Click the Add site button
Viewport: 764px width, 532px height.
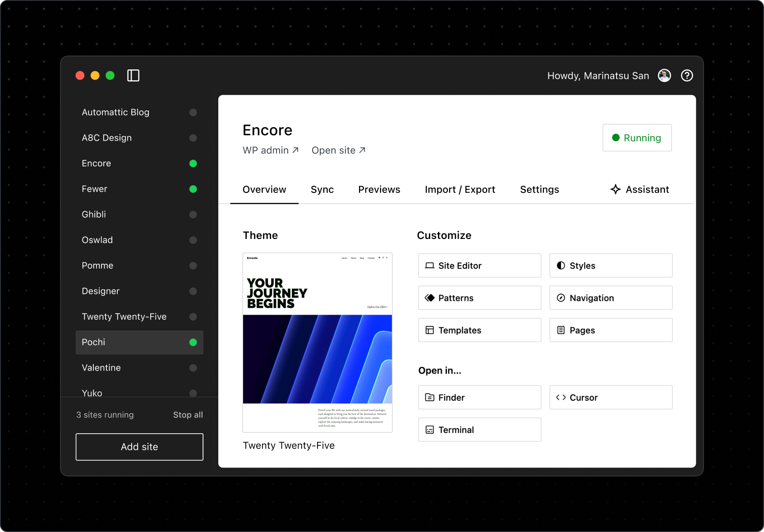coord(139,447)
